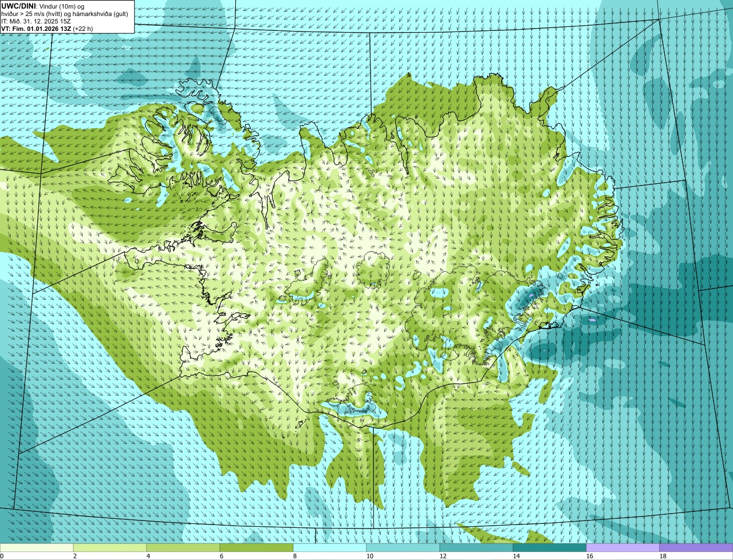The image size is (733, 560).
Task: Click the pale yellow 0–2 m/s legend swatch
Action: click(x=37, y=547)
